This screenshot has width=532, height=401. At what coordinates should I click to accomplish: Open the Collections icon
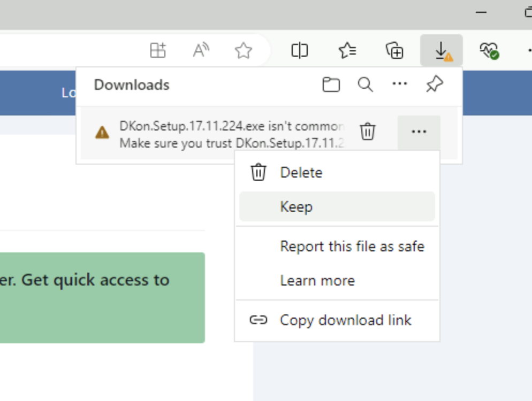tap(394, 51)
